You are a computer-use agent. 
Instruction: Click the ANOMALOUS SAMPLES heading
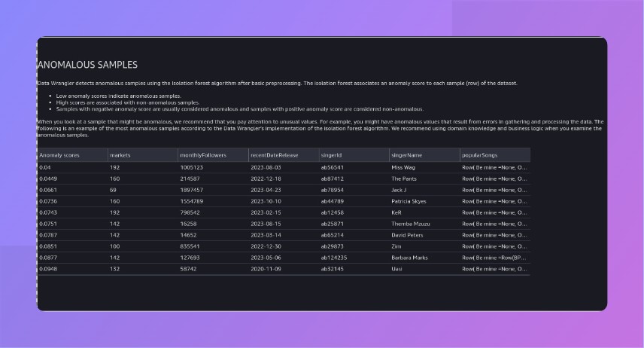(x=87, y=66)
